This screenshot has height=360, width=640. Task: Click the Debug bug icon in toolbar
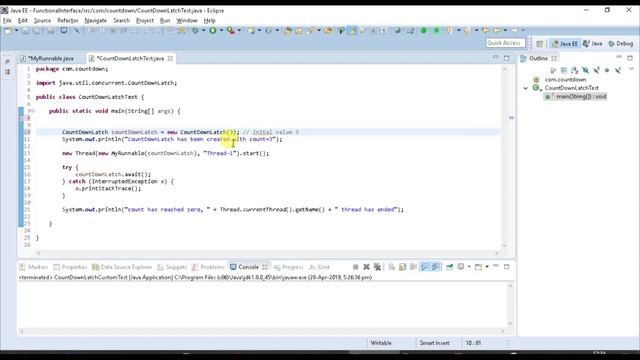click(195, 31)
